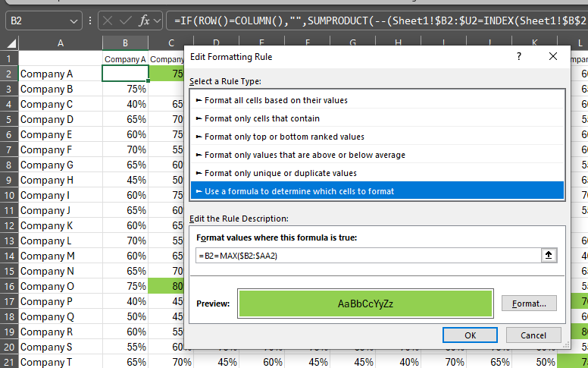This screenshot has width=588, height=368.
Task: Select row 21 header
Action: point(9,362)
